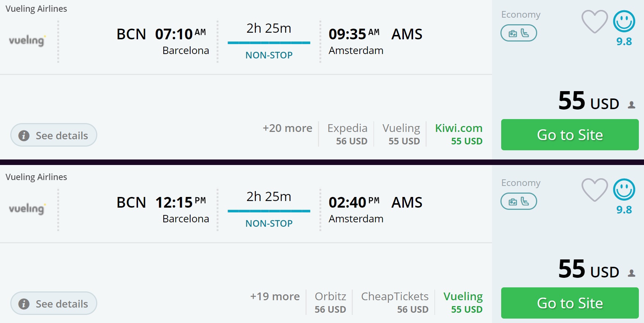Click passenger icon beside second 55 USD price

(x=632, y=273)
